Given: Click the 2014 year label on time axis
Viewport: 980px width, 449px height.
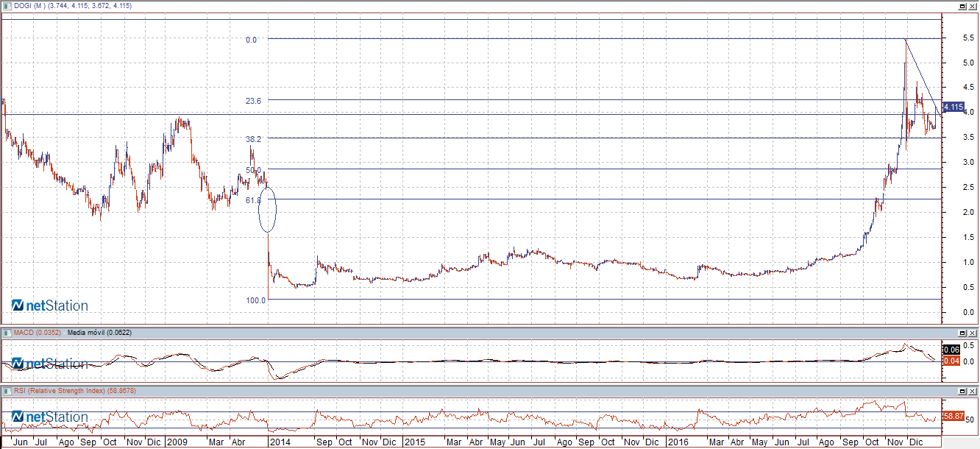Looking at the screenshot, I should pos(280,442).
